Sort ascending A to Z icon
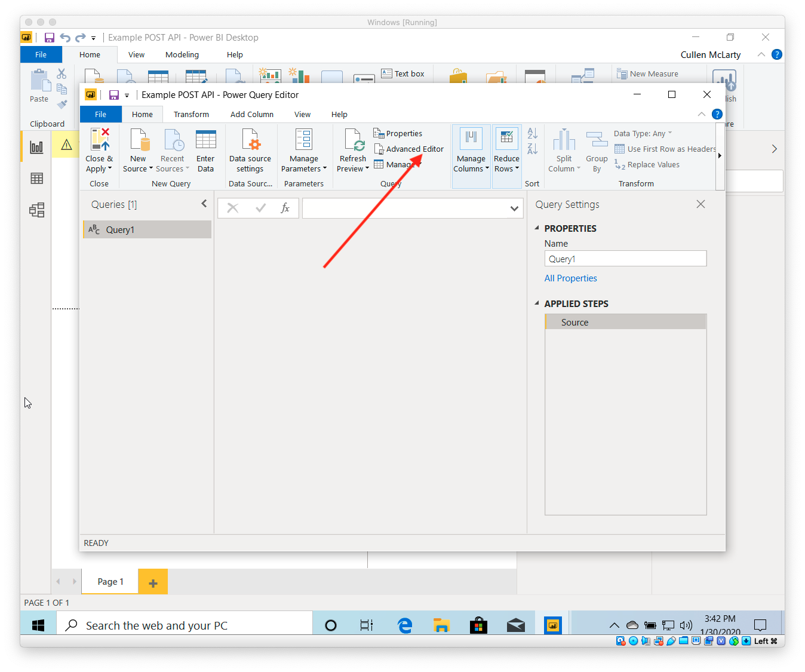Viewport: 805px width, 672px height. coord(533,133)
